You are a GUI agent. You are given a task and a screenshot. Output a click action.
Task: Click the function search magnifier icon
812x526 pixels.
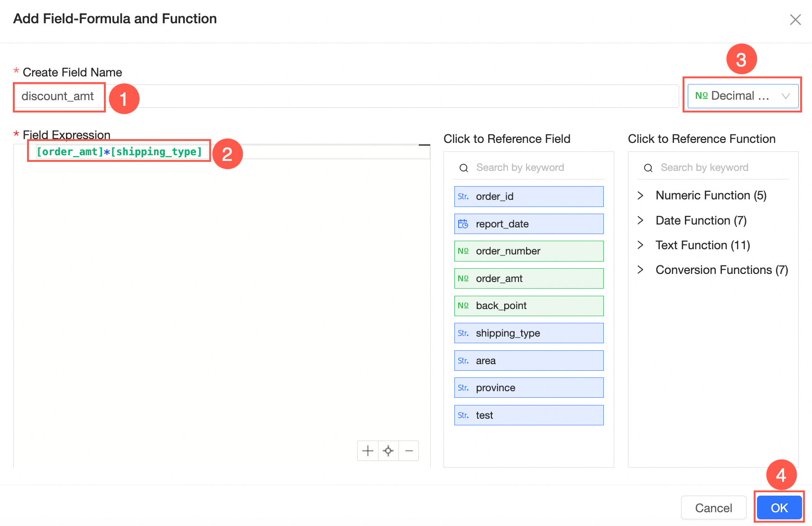[x=648, y=168]
